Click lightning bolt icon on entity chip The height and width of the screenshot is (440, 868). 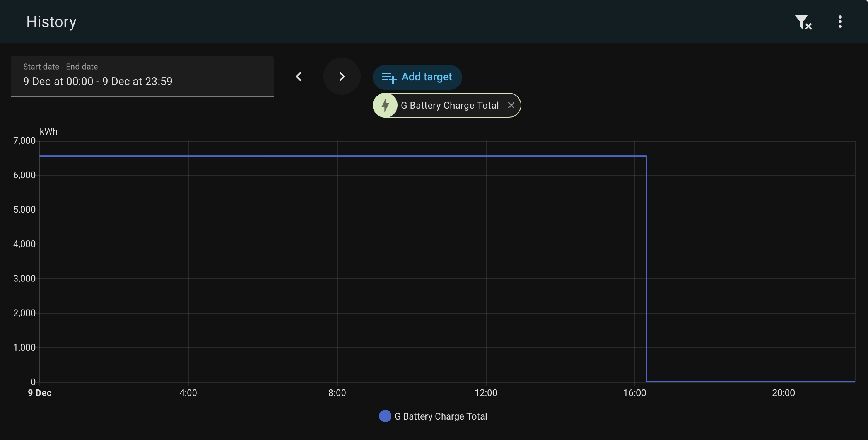pyautogui.click(x=385, y=105)
